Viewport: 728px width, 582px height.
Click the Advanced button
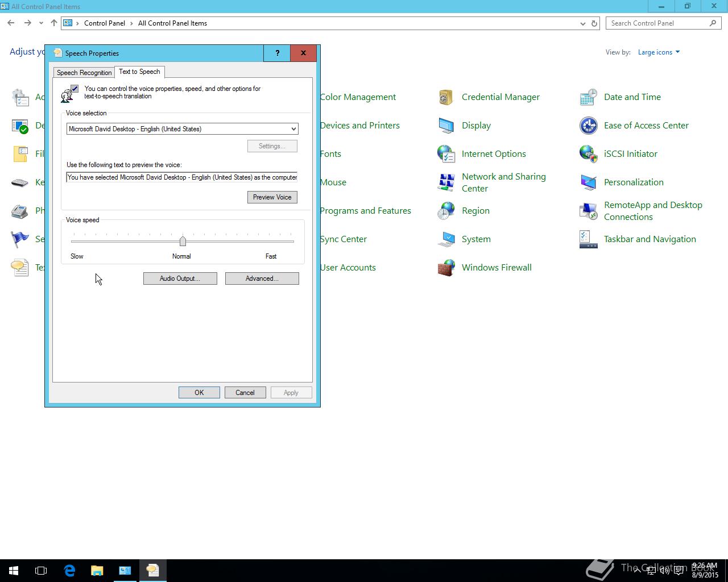click(262, 278)
